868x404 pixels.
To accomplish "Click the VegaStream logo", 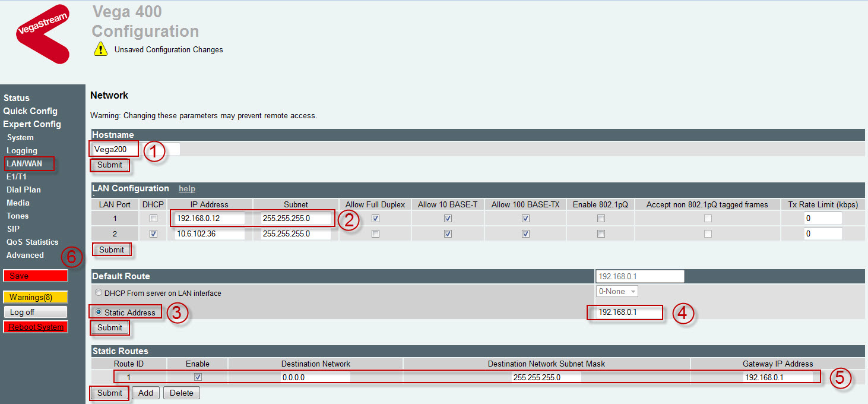I will [x=42, y=34].
